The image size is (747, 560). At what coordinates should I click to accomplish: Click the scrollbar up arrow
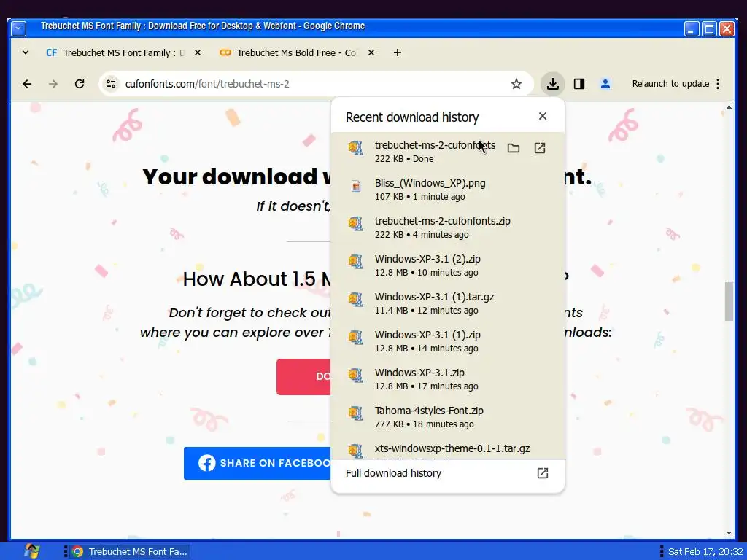pyautogui.click(x=729, y=108)
